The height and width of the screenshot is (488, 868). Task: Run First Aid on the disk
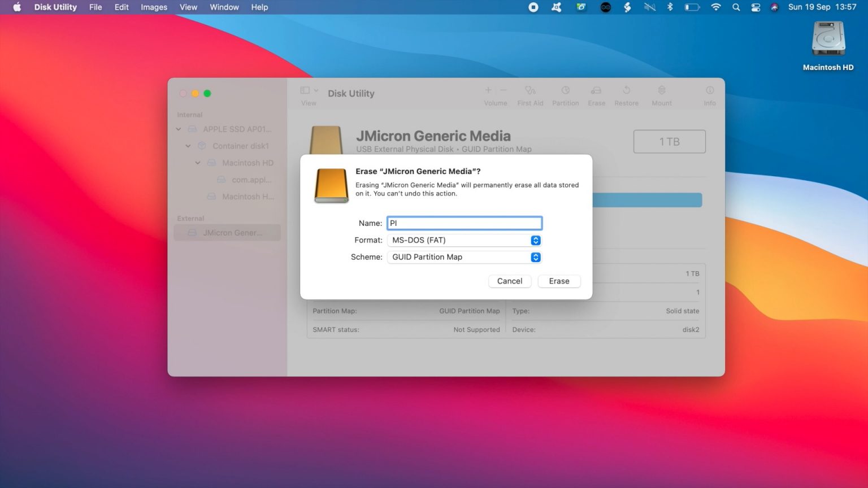click(x=530, y=94)
